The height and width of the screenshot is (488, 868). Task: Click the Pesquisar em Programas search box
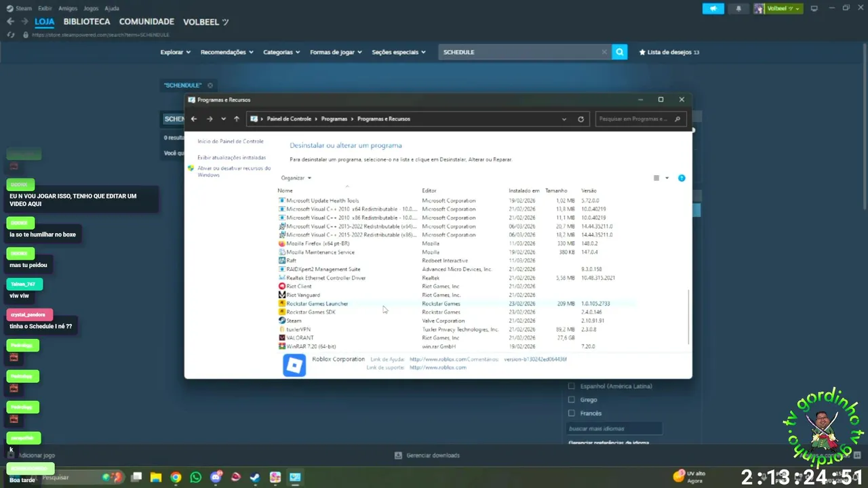coord(641,119)
